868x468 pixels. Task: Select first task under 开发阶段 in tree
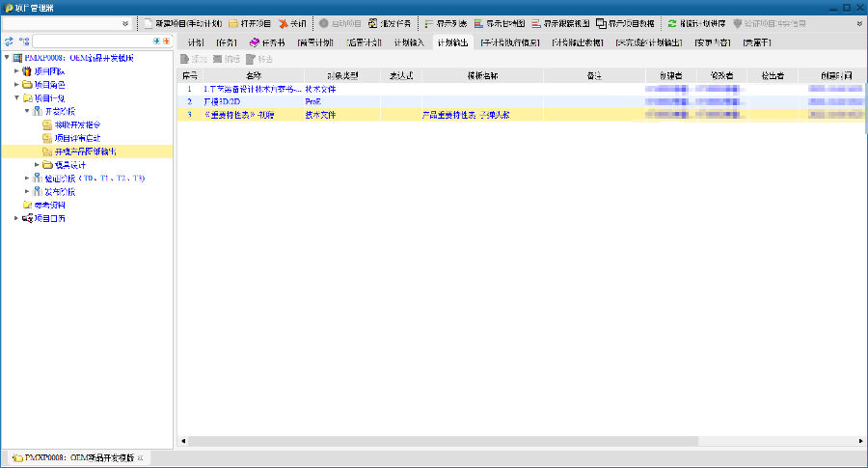(77, 125)
